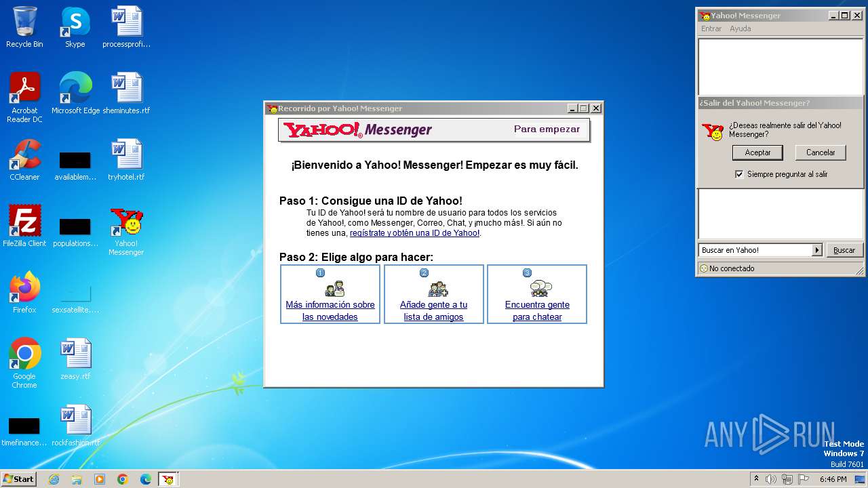Click Aceptar to exit Messenger
The width and height of the screenshot is (868, 488).
[757, 152]
